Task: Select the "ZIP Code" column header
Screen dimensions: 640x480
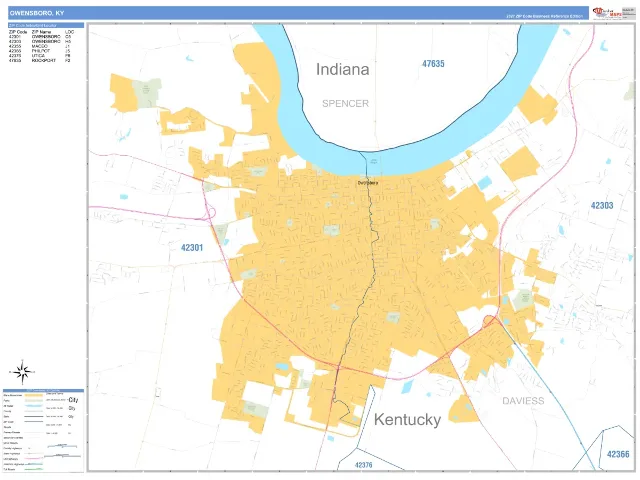Action: click(x=18, y=32)
